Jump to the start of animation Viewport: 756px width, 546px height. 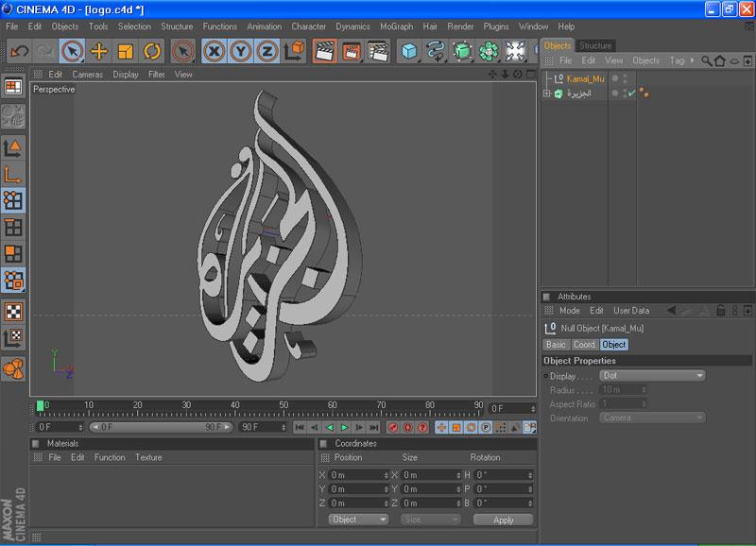tap(300, 428)
